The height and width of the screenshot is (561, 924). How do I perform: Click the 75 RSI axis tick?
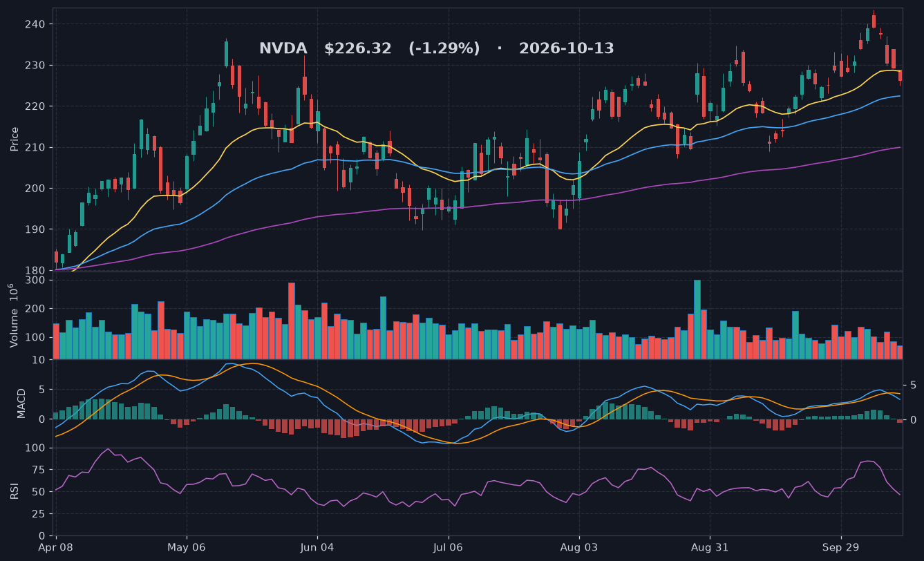[x=39, y=470]
